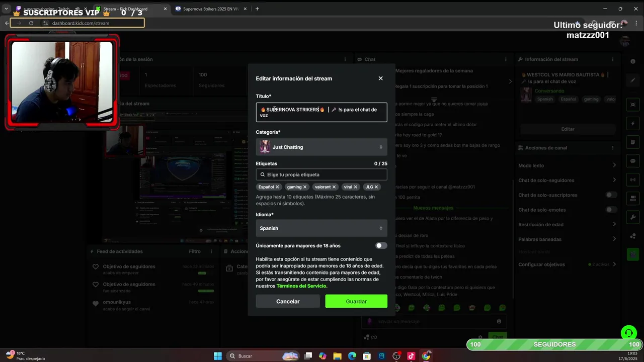Screen dimensions: 644x362
Task: Click the screen capture icon in right sidebar
Action: [x=633, y=105]
